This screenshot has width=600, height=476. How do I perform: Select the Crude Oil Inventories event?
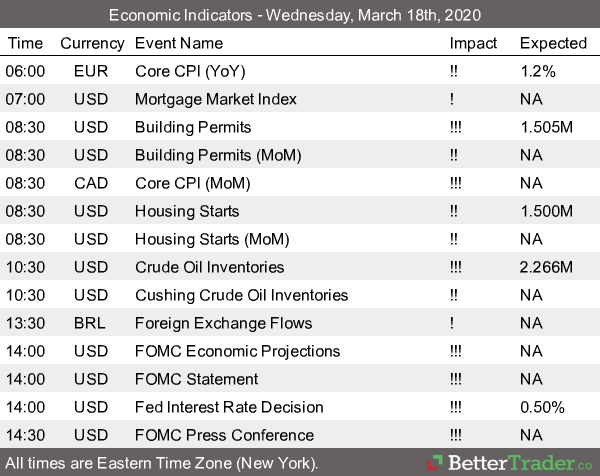209,267
